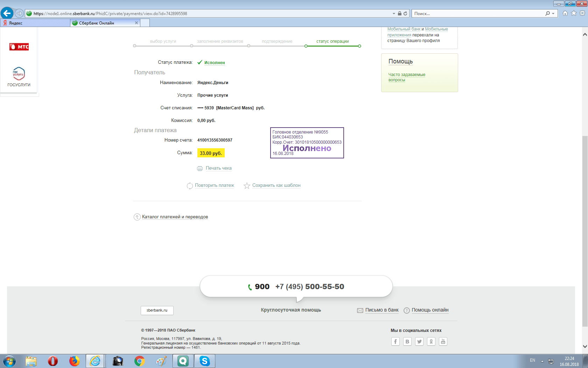588x368 pixels.
Task: Click the up-arrow icon beside Каталог платежей
Action: [x=137, y=217]
